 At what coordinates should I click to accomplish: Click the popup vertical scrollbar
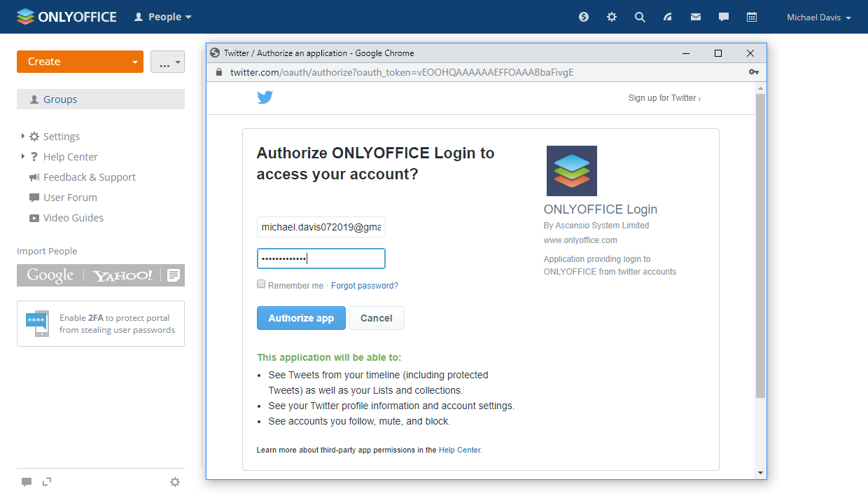tap(761, 245)
